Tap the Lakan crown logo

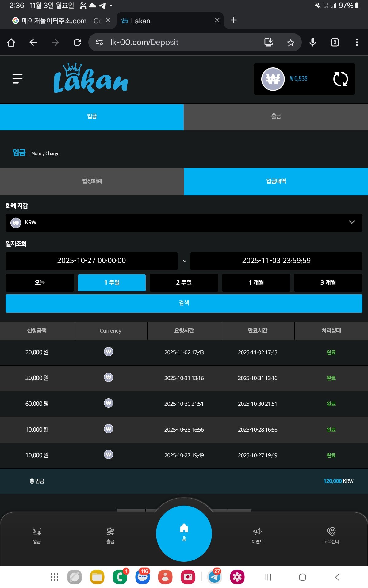[x=91, y=79]
